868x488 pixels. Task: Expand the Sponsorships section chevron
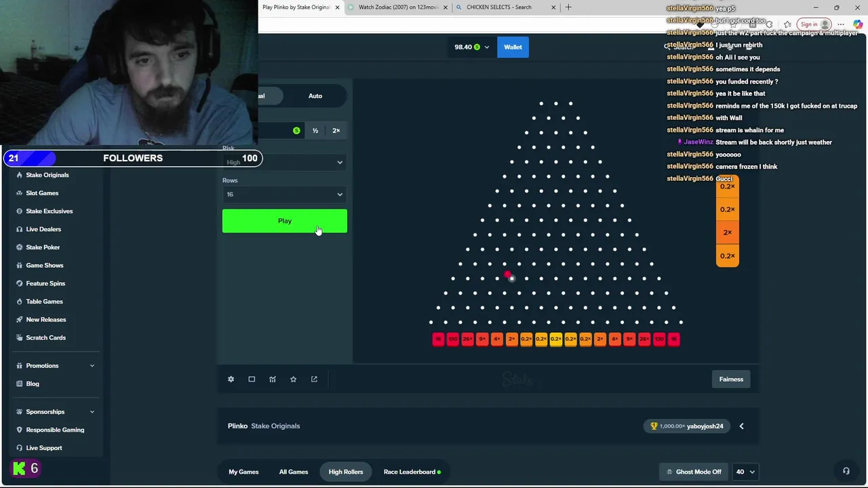point(92,412)
